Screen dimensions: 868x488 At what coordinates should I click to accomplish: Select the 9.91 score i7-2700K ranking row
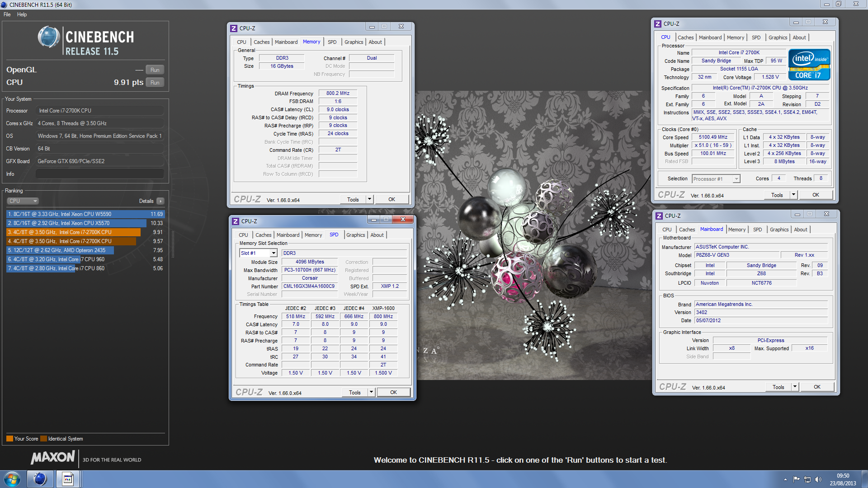pyautogui.click(x=85, y=232)
